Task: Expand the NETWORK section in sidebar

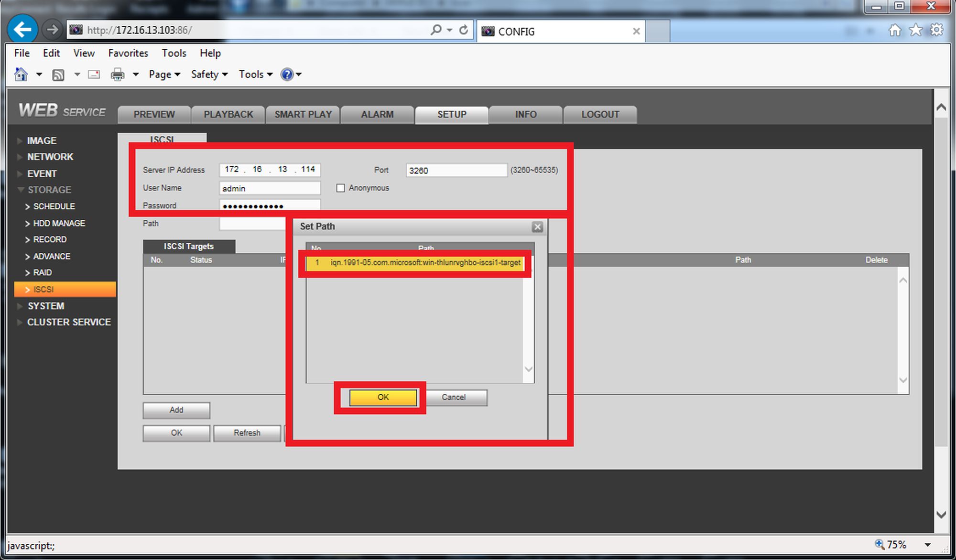Action: coord(50,157)
